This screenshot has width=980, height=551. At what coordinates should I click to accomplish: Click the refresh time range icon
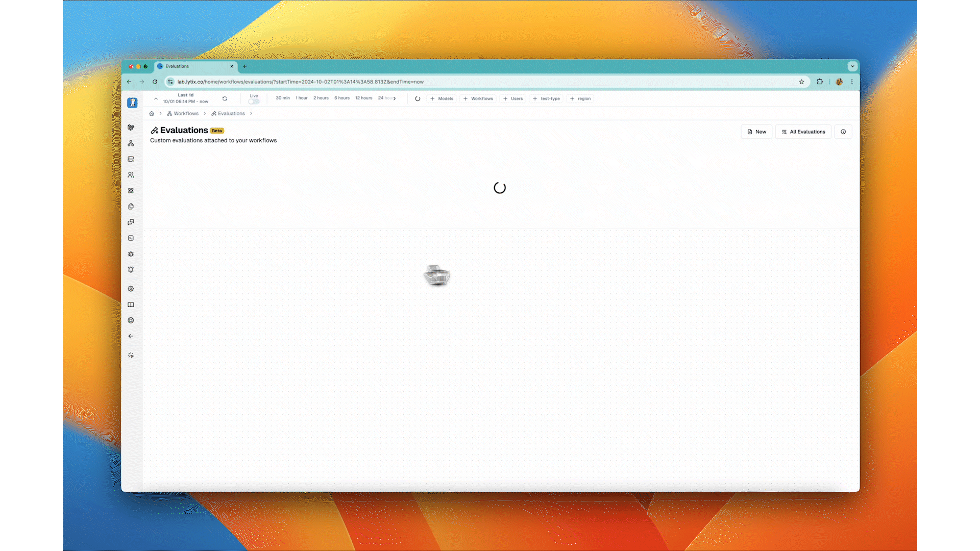[225, 98]
